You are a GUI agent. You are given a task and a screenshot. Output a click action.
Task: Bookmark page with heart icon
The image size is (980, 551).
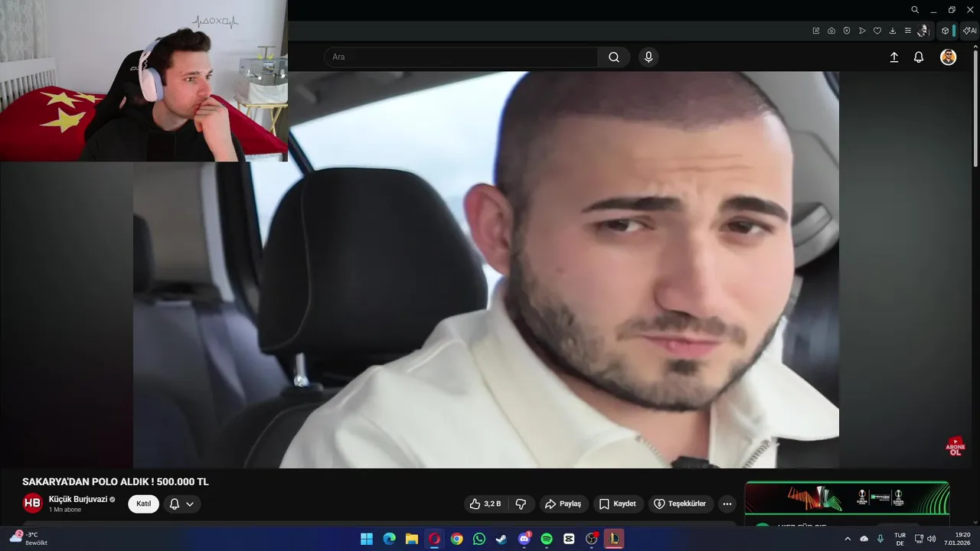point(877,31)
